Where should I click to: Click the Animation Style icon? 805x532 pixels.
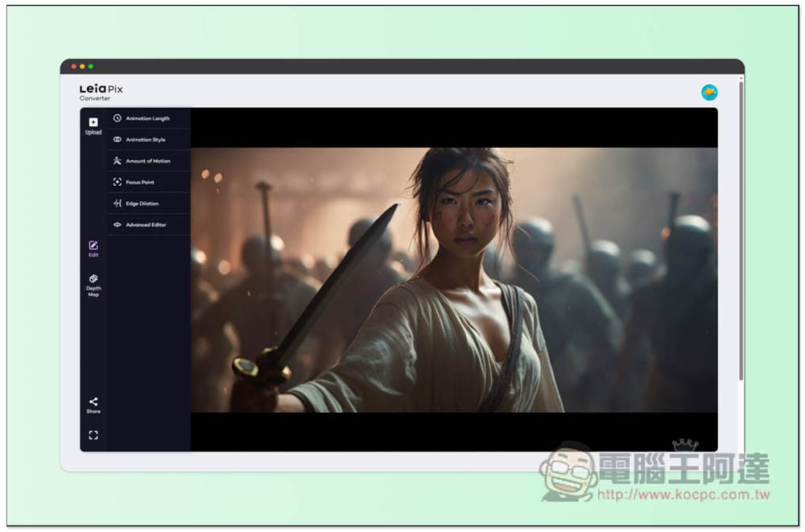point(117,140)
